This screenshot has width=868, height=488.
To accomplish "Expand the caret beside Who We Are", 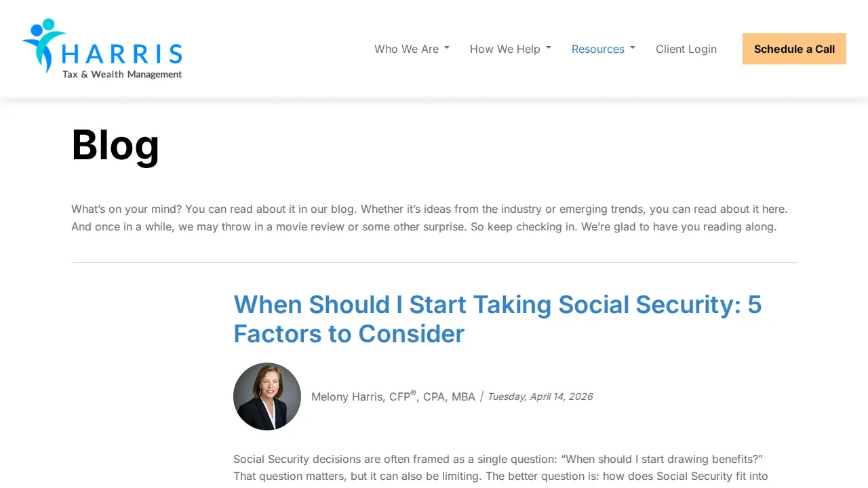I will tap(447, 48).
